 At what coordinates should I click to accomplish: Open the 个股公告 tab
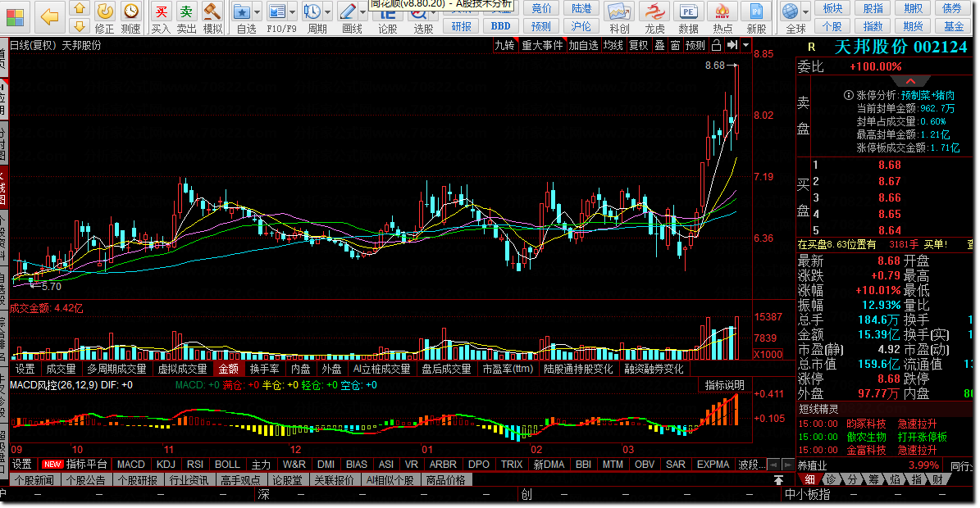click(87, 480)
